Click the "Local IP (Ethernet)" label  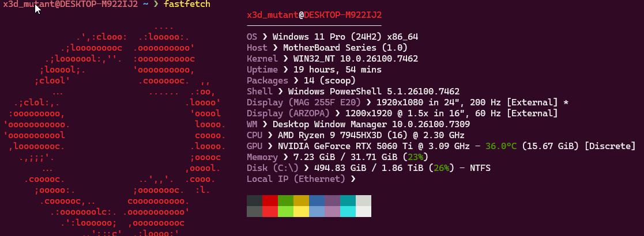[296, 179]
